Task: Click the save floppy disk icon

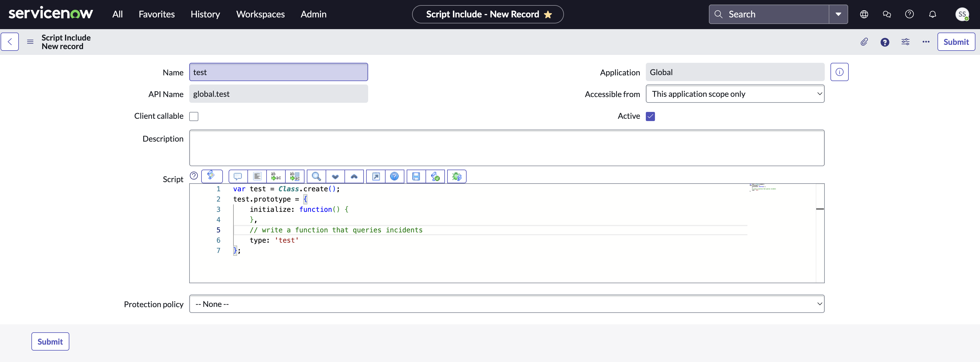Action: point(416,177)
